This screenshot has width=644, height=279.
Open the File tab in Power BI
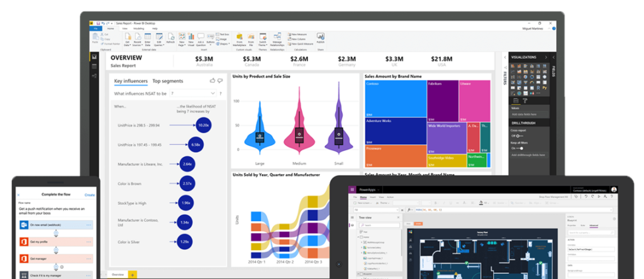pos(96,29)
